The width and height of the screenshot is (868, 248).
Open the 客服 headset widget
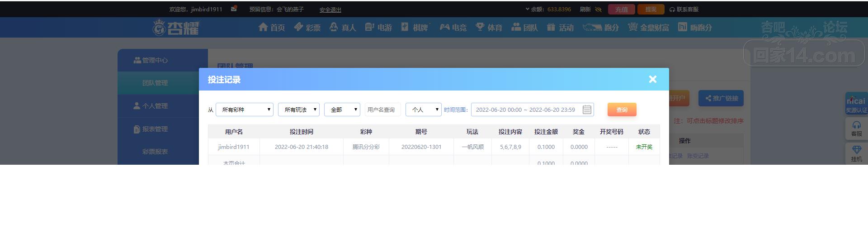[856, 129]
